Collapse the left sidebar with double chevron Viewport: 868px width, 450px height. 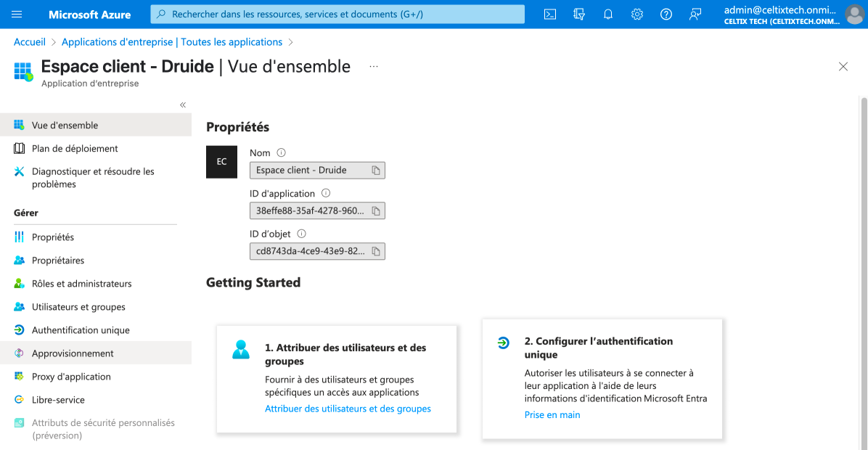183,105
